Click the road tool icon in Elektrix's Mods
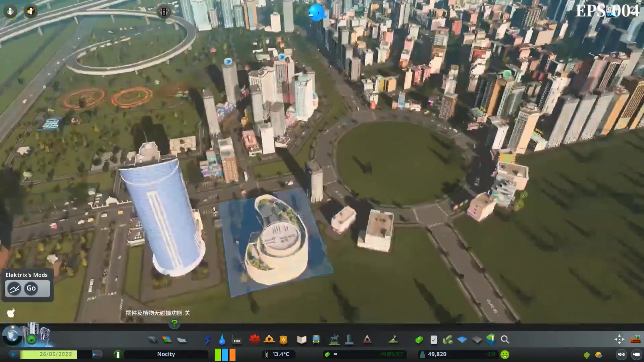The image size is (644, 362). coord(14,289)
